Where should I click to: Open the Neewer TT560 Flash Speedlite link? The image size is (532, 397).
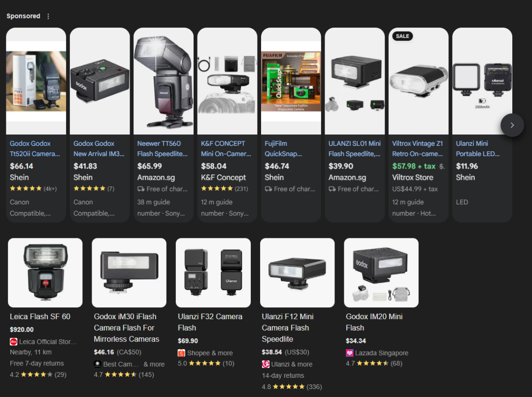pyautogui.click(x=162, y=149)
